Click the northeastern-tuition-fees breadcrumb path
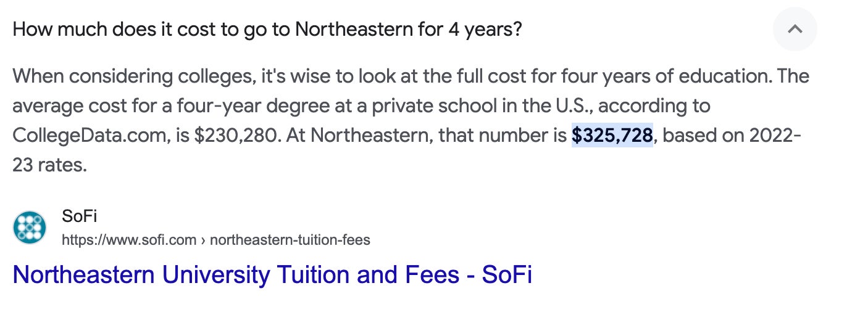Screen dimensions: 868x312 (290, 239)
